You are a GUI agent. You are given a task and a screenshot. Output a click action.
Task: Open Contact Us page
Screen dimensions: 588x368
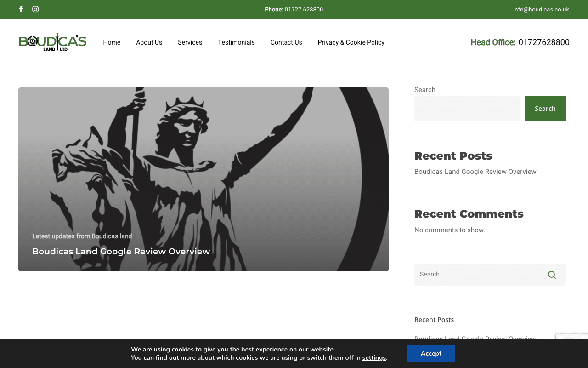click(x=286, y=42)
